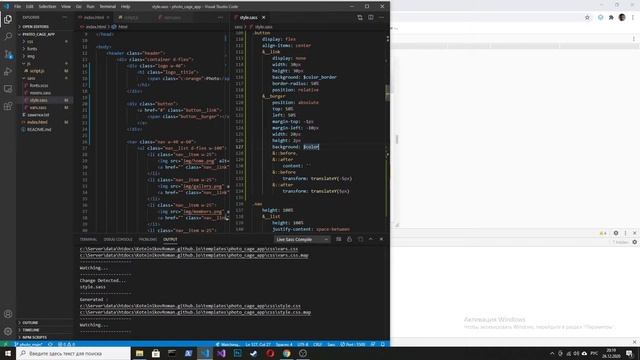Open File Explorer from the taskbar
The height and width of the screenshot is (360, 640).
[140, 353]
